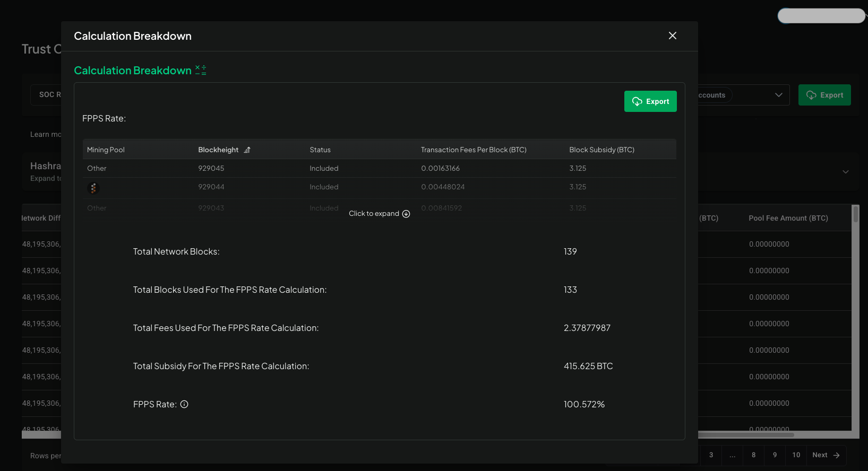Image resolution: width=868 pixels, height=471 pixels.
Task: Click the cloud icon on background Export button
Action: tap(811, 95)
